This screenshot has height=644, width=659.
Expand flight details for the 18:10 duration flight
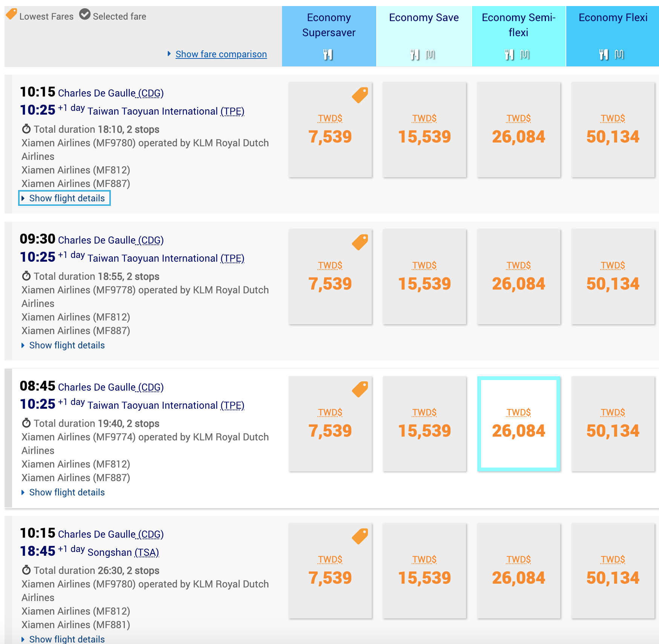point(64,198)
